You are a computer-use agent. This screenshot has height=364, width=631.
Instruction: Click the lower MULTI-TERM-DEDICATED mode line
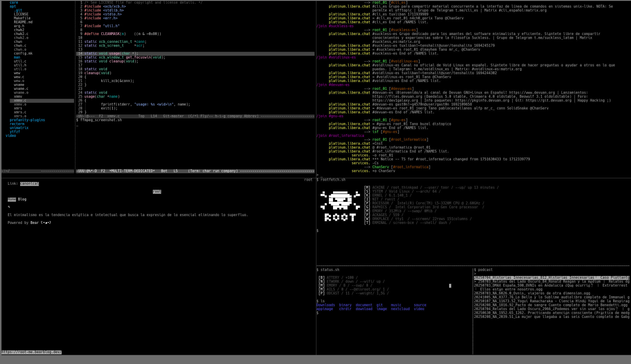tap(195, 171)
